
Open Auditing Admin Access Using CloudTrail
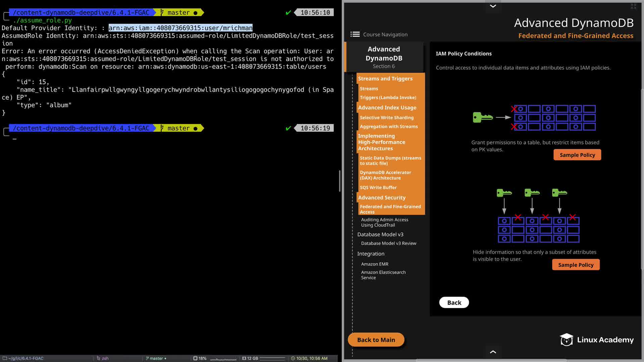384,222
